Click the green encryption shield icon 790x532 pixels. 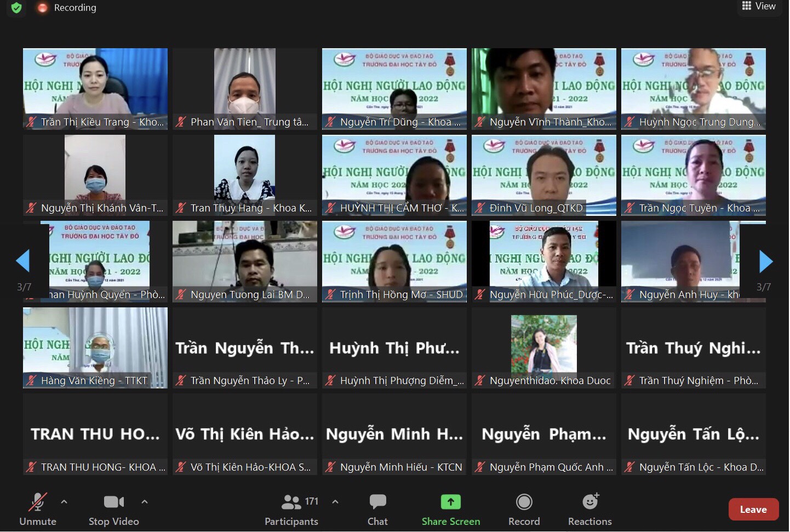16,8
